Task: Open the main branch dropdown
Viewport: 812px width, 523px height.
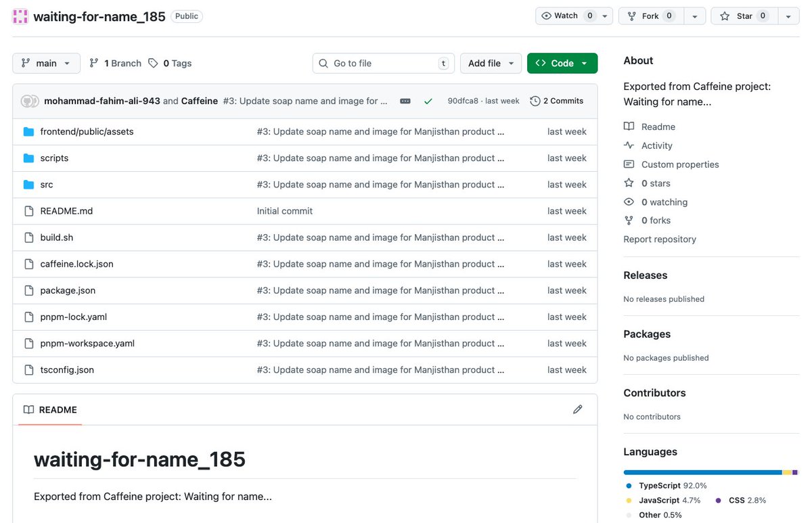Action: 46,63
